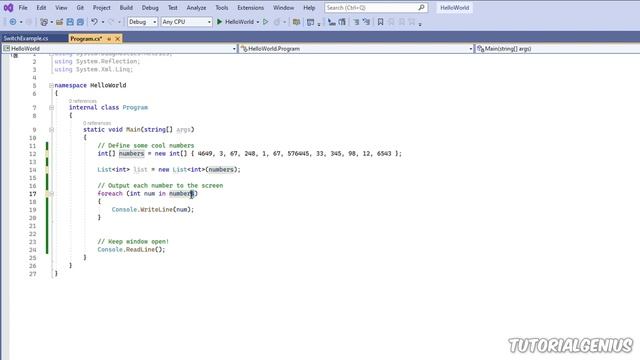Click the grayed Redo icon
The height and width of the screenshot is (360, 640).
coord(111,22)
